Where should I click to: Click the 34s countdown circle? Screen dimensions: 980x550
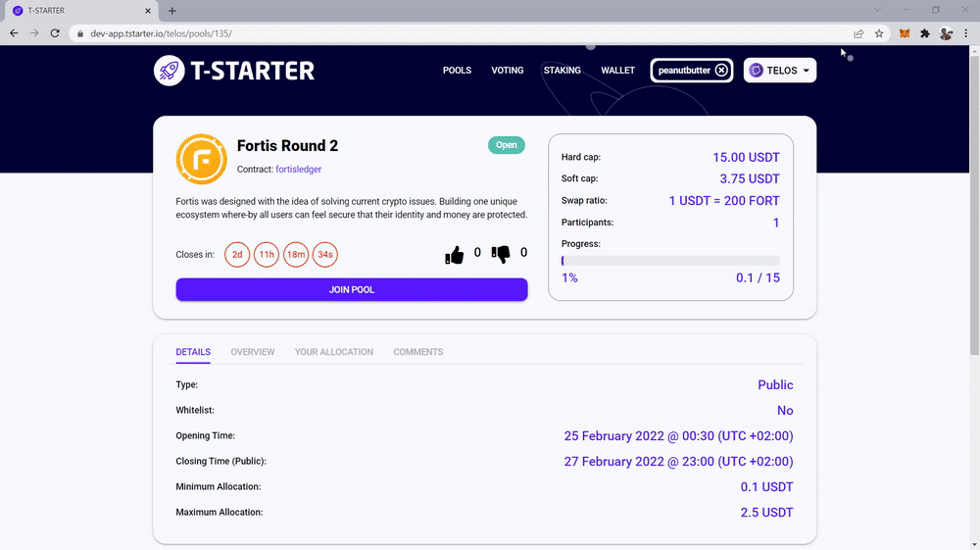[325, 254]
